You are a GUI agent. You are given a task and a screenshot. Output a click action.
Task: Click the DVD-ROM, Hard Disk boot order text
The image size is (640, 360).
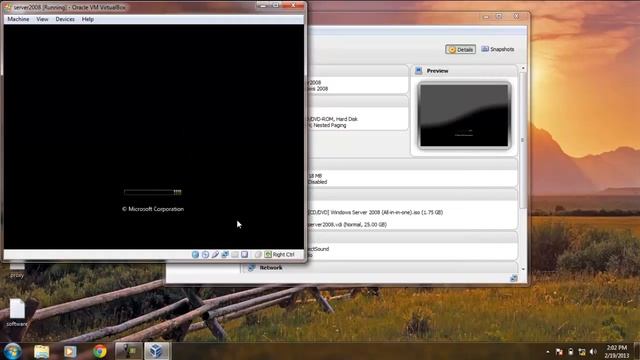[333, 119]
